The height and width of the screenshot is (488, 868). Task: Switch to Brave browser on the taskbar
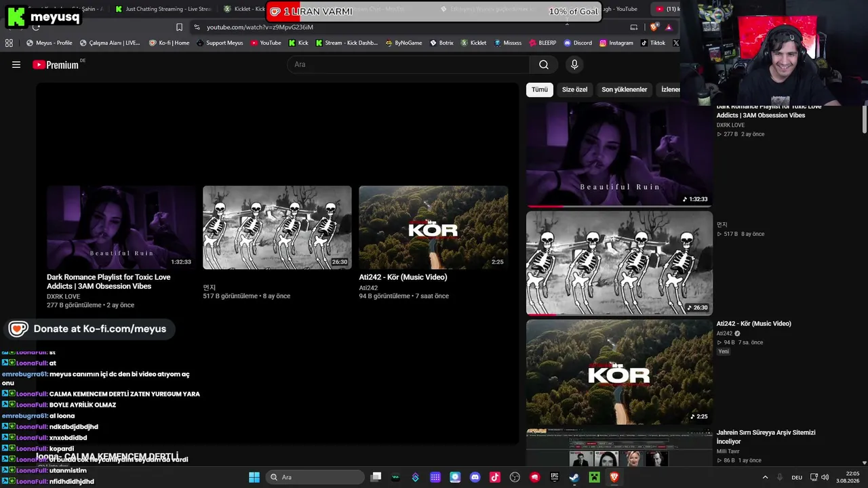(614, 477)
